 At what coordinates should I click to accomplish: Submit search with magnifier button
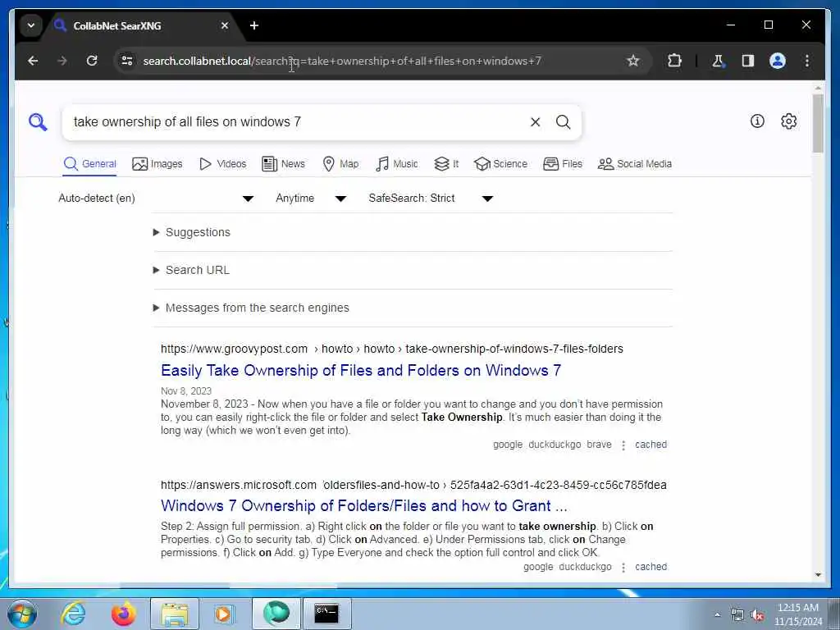click(563, 122)
